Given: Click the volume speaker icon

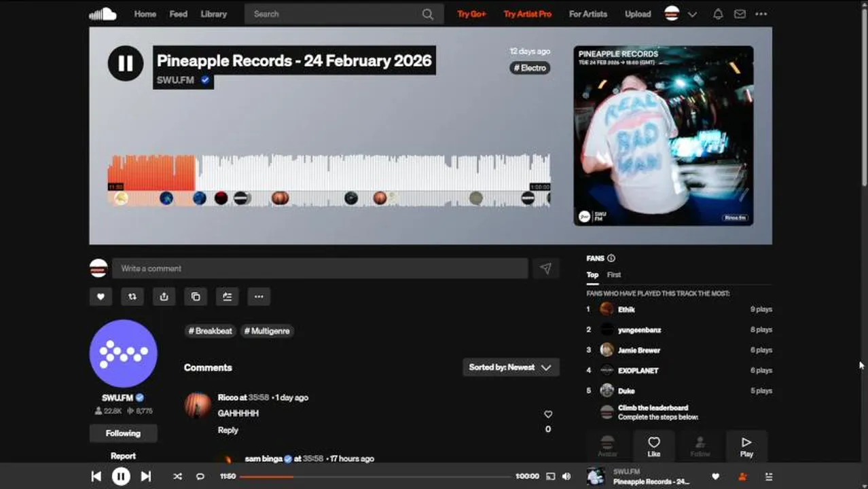Looking at the screenshot, I should pyautogui.click(x=566, y=477).
